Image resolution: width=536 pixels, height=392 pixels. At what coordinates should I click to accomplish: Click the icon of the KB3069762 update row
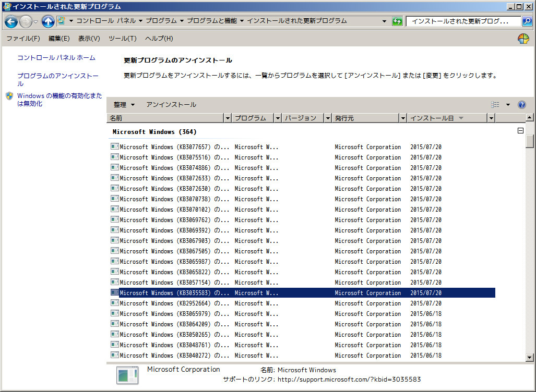click(x=114, y=219)
